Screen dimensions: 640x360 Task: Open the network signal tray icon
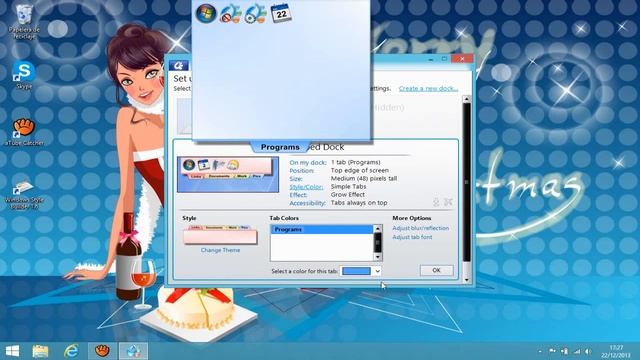pos(577,351)
